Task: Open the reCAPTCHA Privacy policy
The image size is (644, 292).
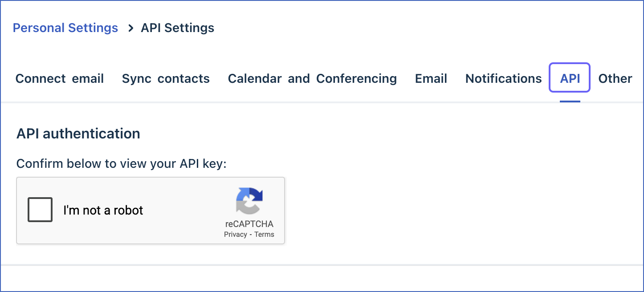Action: [x=236, y=234]
